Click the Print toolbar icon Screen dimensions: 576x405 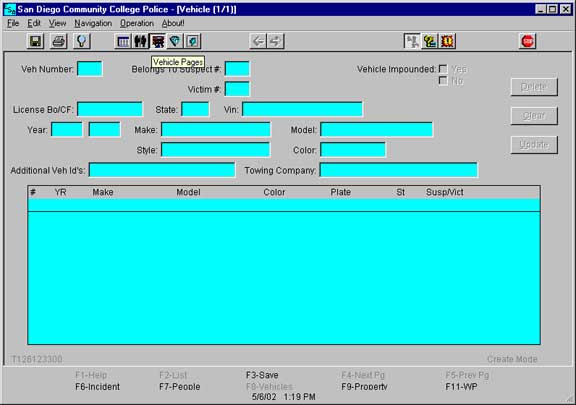point(58,41)
